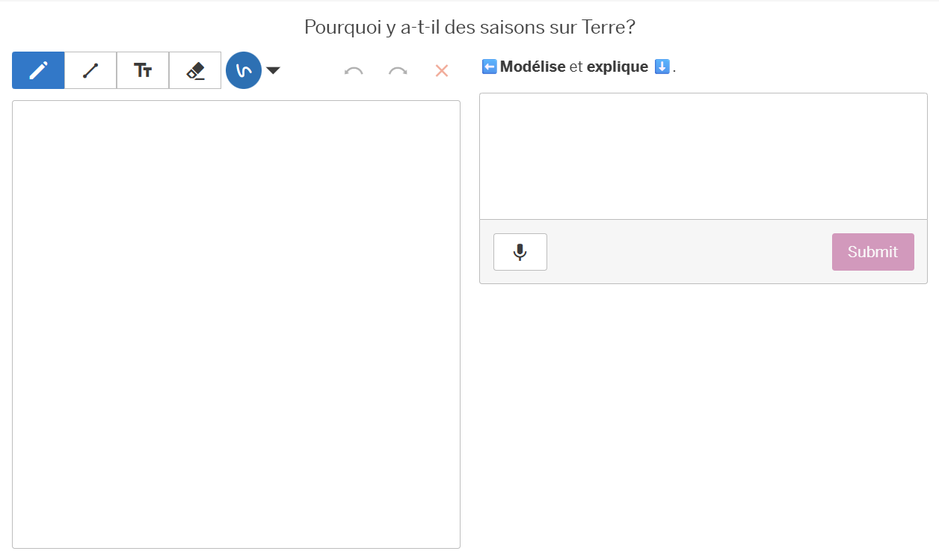Click the left arrow emoji before Modélise
This screenshot has height=560, width=939.
point(489,67)
